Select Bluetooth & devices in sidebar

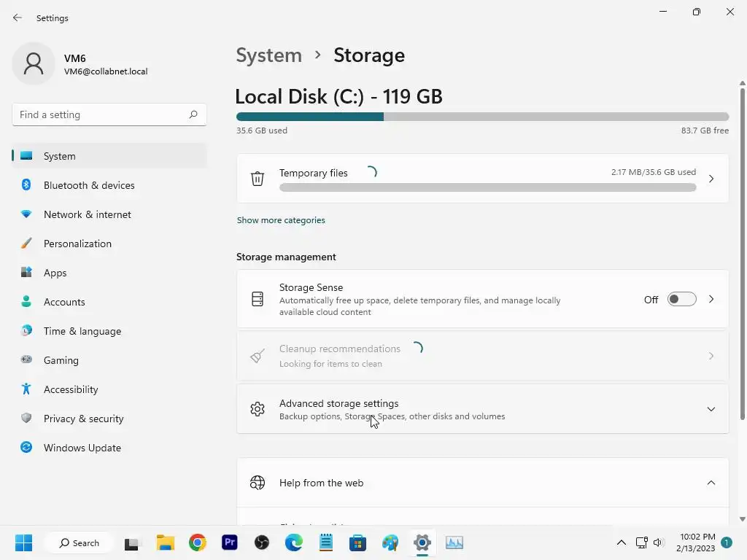[89, 185]
